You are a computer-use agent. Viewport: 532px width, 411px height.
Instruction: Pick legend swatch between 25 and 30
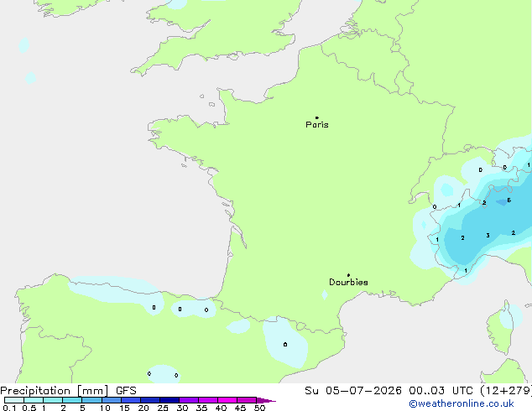(x=170, y=400)
